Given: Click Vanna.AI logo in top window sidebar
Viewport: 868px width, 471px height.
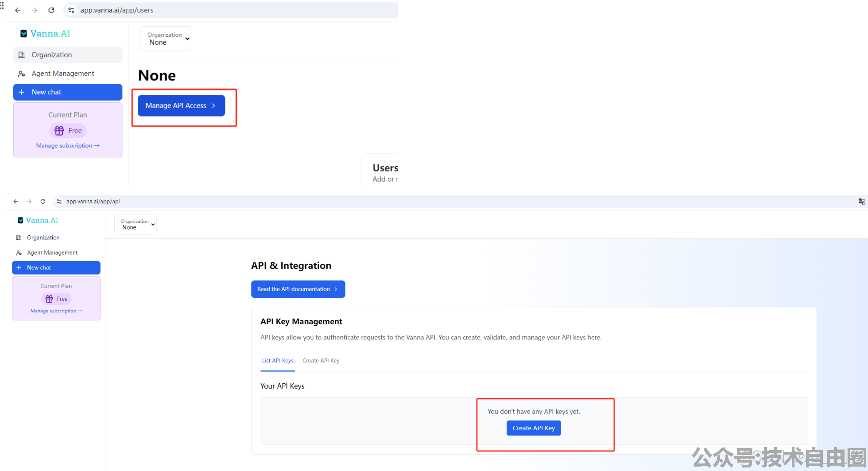Looking at the screenshot, I should pos(45,34).
